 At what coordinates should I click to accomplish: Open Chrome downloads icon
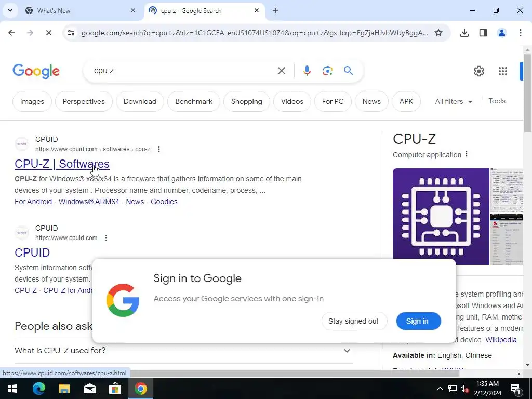pyautogui.click(x=464, y=33)
